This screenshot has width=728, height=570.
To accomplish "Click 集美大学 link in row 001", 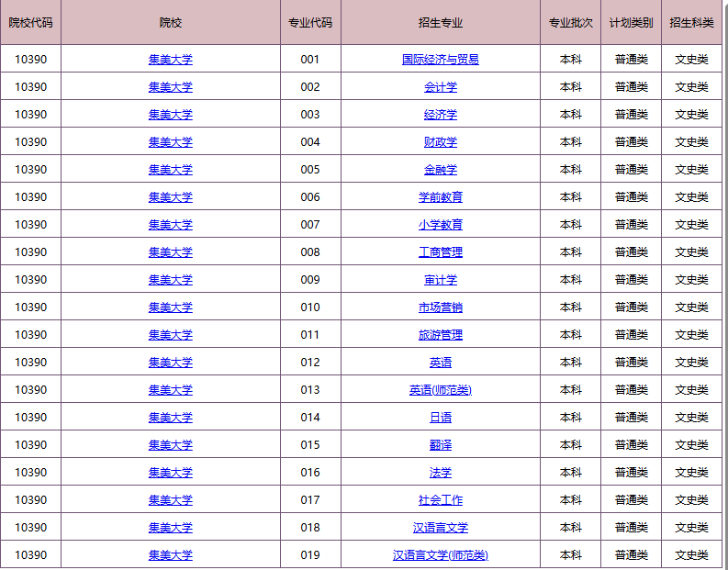I will pos(171,60).
